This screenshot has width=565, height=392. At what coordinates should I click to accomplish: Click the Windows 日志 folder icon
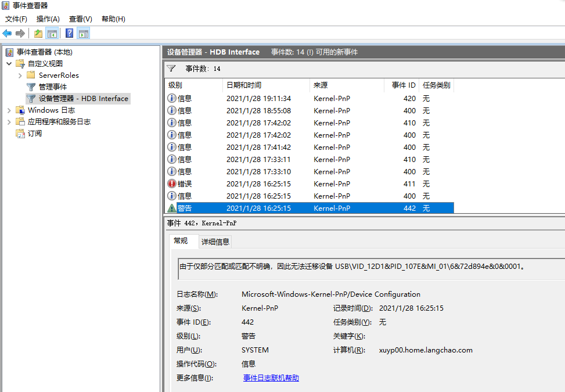tap(20, 110)
